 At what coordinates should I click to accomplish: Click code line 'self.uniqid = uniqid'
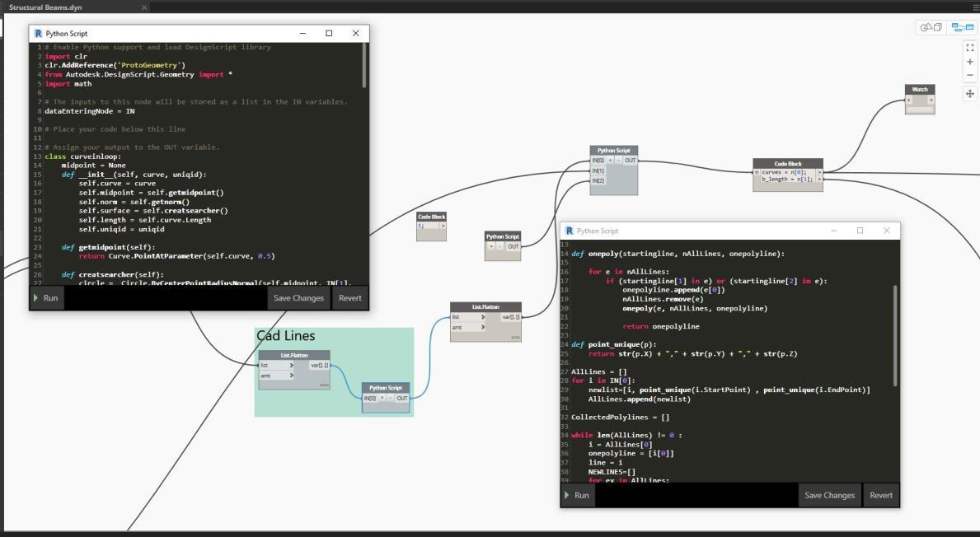click(x=121, y=229)
